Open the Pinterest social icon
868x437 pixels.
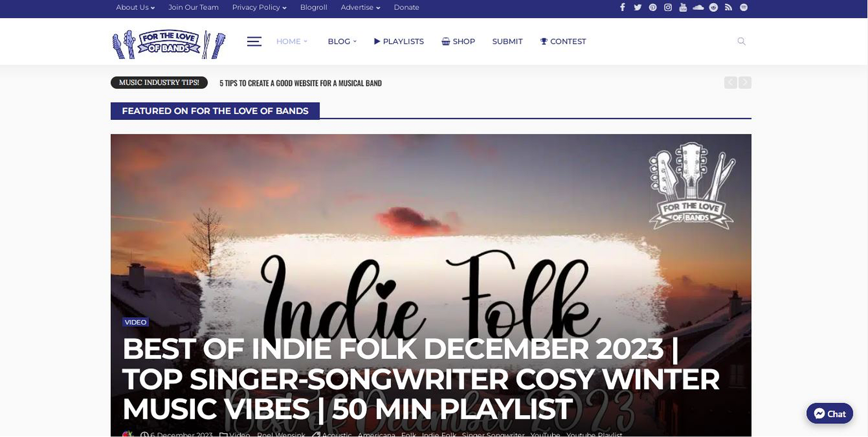point(653,7)
